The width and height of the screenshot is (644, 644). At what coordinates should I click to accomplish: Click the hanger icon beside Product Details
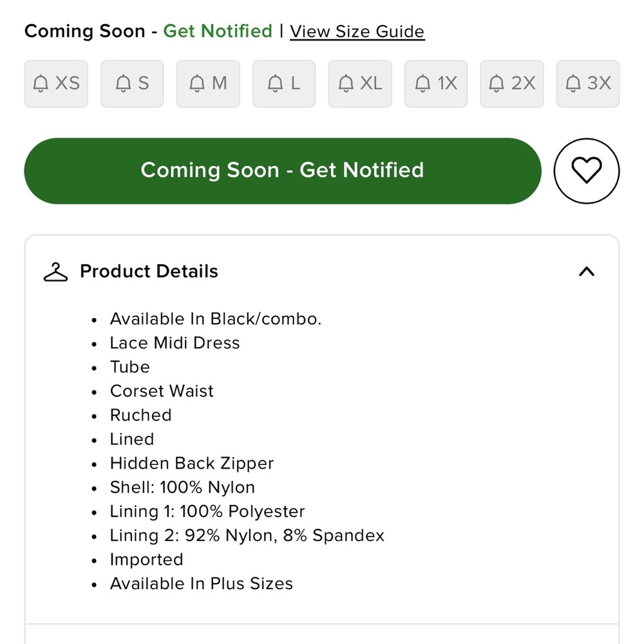click(x=55, y=272)
